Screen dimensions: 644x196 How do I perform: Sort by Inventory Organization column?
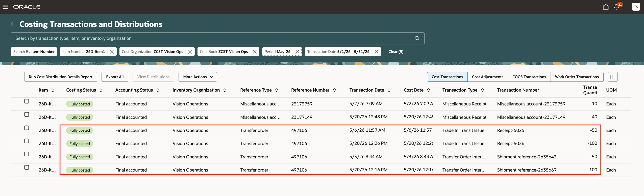[x=225, y=90]
